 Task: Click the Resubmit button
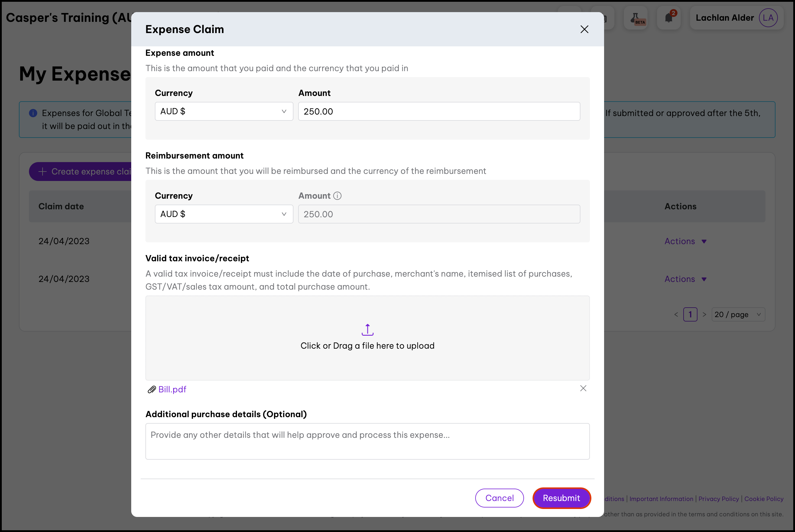click(x=561, y=498)
